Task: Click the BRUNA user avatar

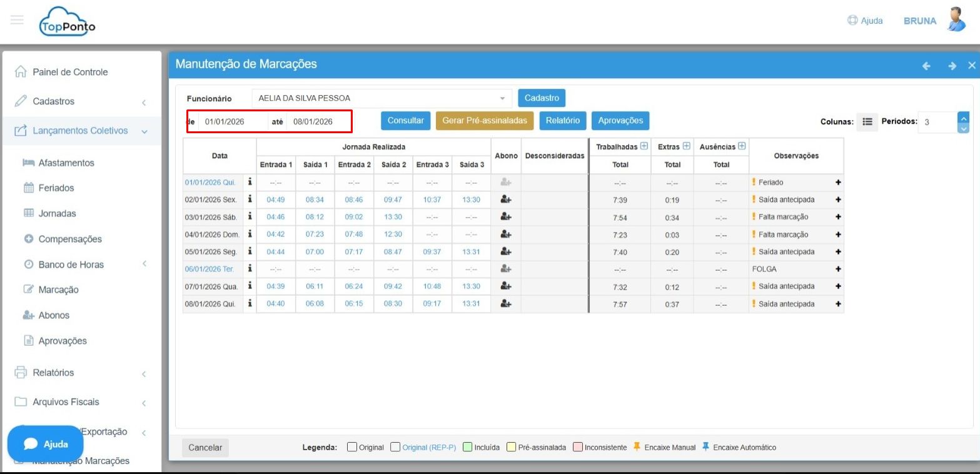Action: (x=956, y=20)
